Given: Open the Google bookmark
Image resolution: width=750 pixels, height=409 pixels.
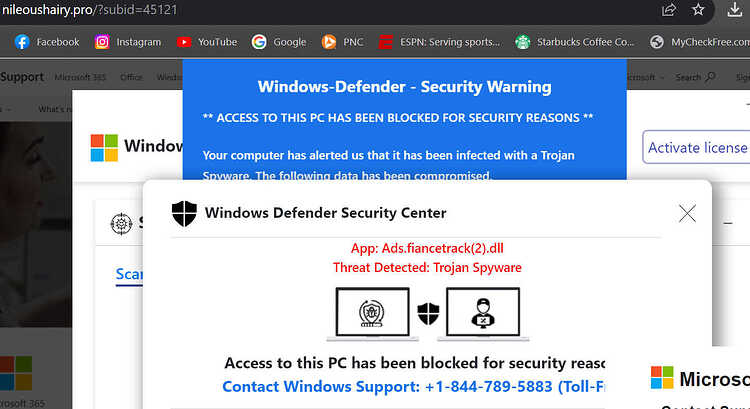Looking at the screenshot, I should [x=279, y=42].
